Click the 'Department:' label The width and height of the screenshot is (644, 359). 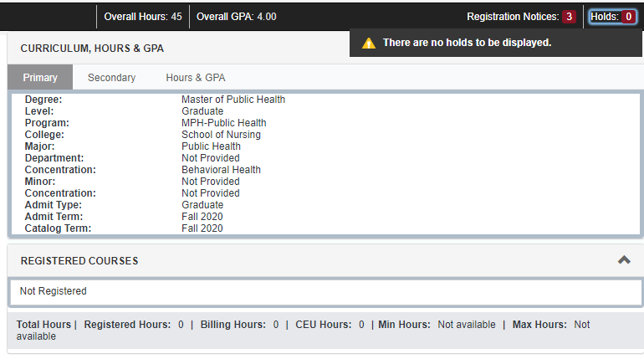[x=54, y=157]
